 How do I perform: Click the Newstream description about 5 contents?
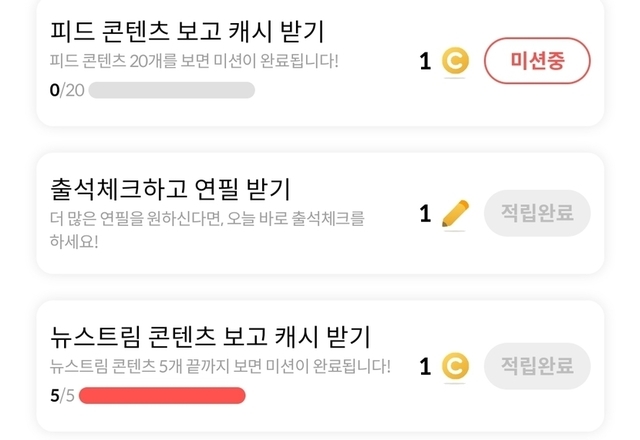pyautogui.click(x=220, y=366)
